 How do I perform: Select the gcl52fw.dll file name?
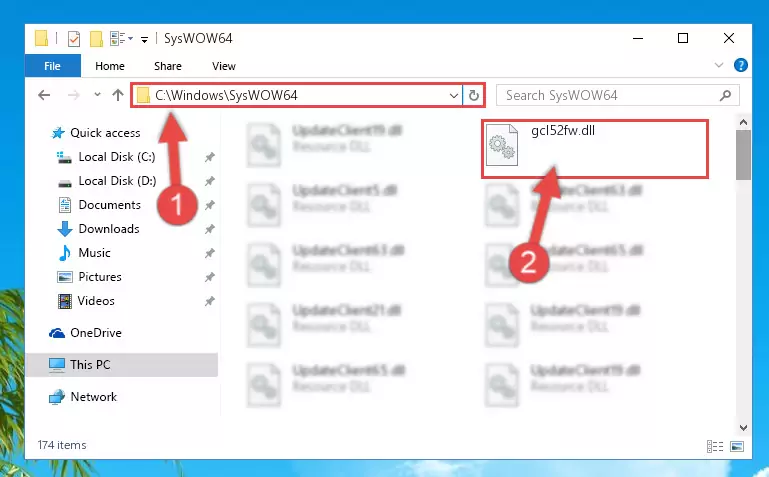pos(563,131)
